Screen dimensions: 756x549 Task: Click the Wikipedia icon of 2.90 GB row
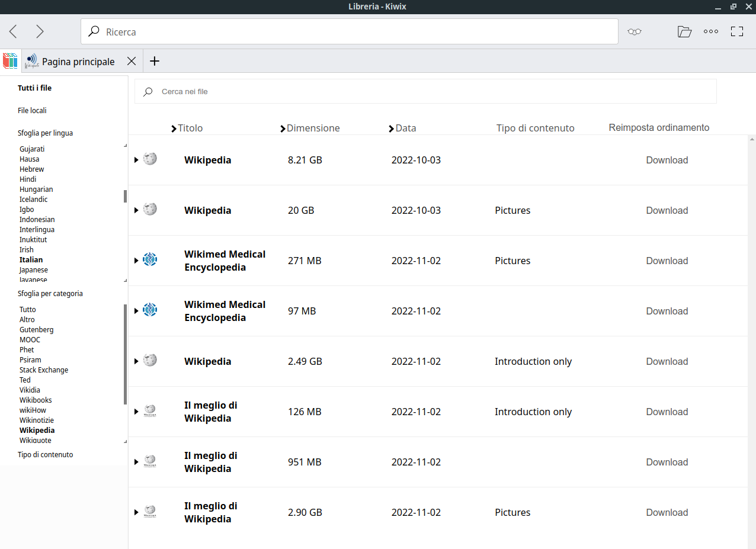tap(150, 511)
